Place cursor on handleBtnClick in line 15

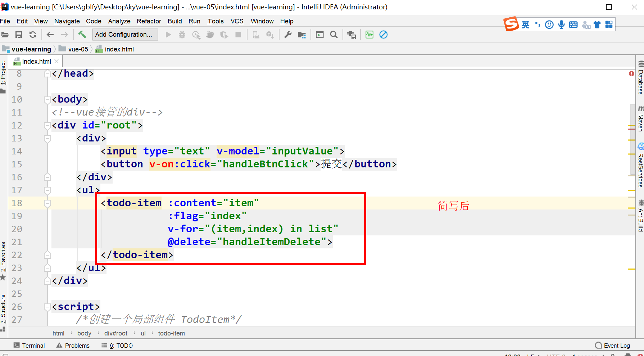pyautogui.click(x=266, y=164)
